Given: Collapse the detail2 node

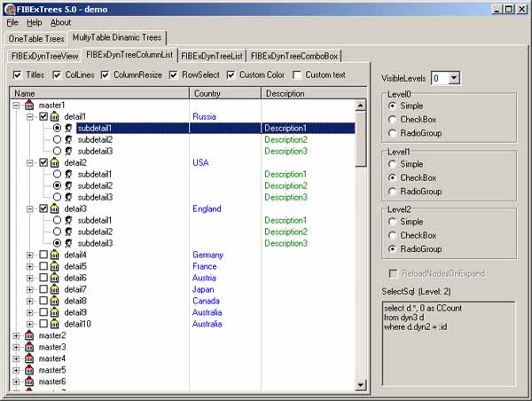Looking at the screenshot, I should coord(30,163).
